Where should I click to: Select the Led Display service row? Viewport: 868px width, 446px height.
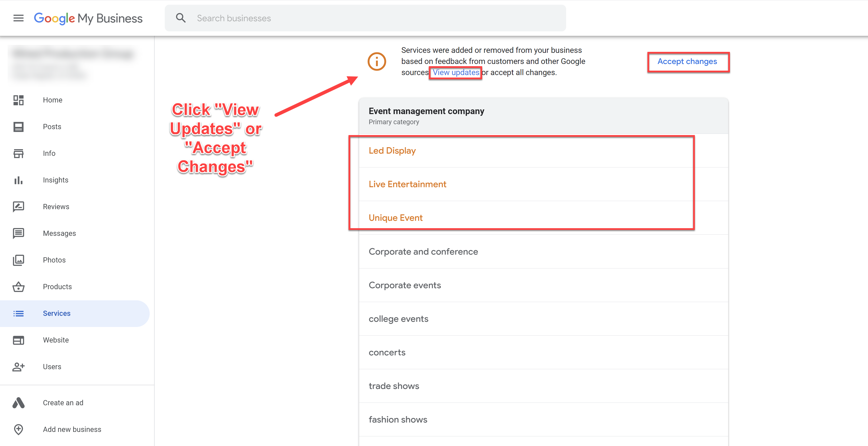pos(392,151)
